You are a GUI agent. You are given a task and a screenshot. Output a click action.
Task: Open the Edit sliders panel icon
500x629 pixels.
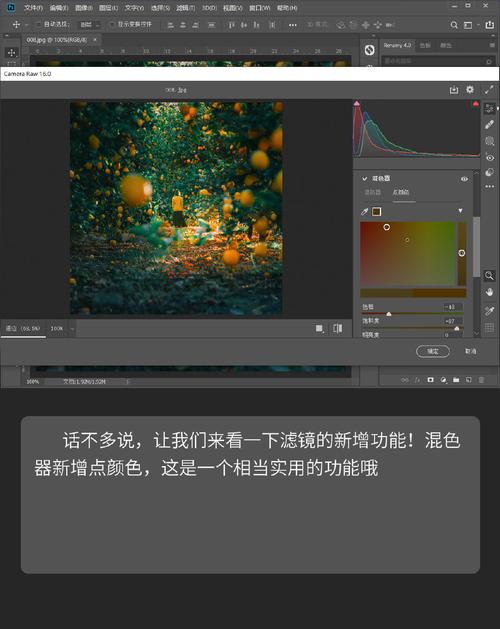[x=489, y=108]
